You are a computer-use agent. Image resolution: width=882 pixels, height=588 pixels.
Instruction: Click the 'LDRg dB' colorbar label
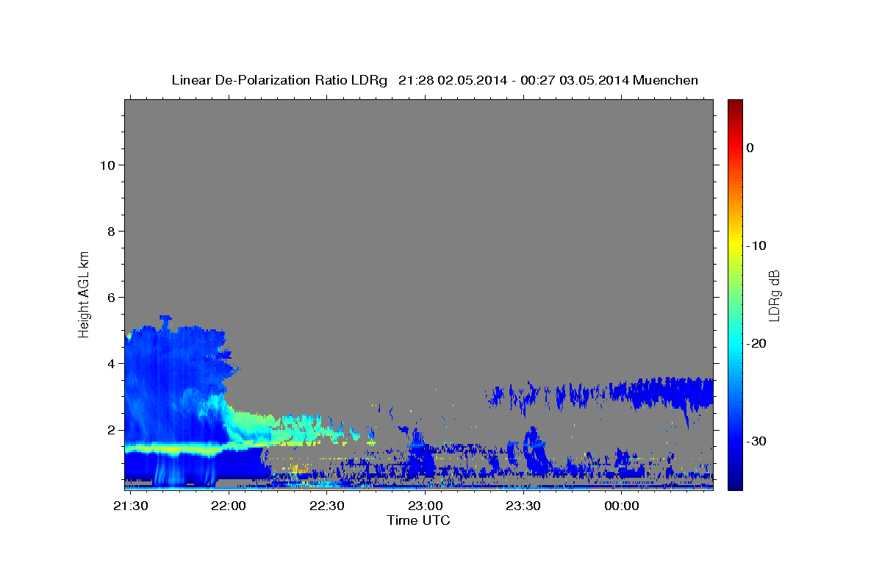(x=773, y=295)
